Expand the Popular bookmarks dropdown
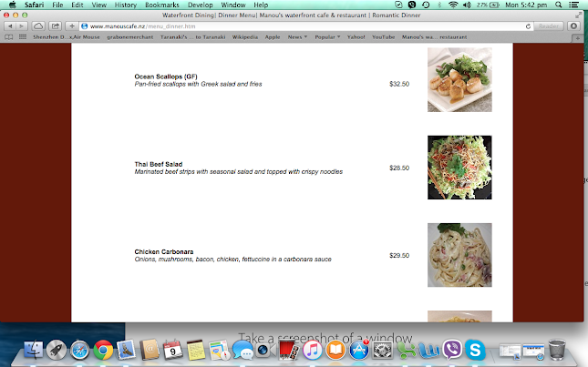Viewport: 588px width, 367px height. click(x=327, y=37)
